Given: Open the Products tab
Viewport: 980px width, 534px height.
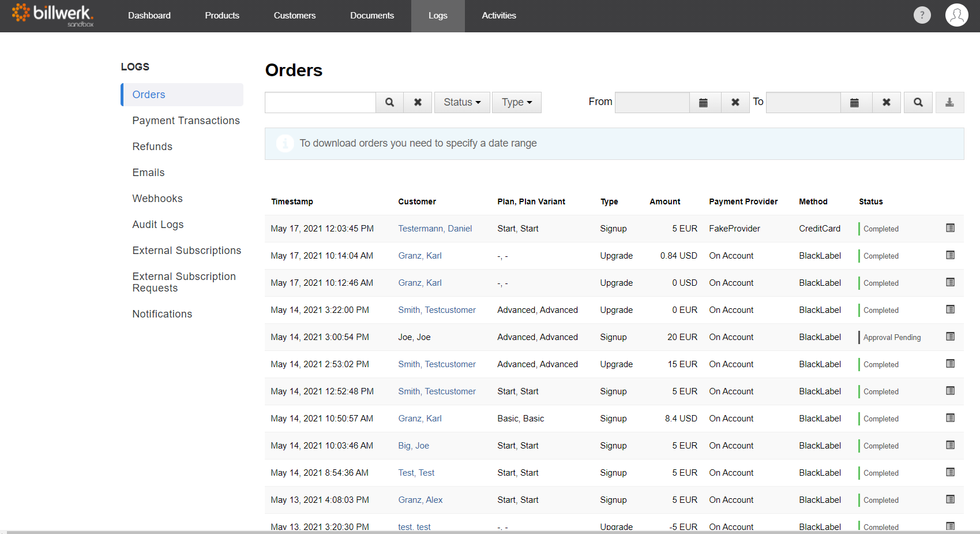Looking at the screenshot, I should [x=222, y=16].
